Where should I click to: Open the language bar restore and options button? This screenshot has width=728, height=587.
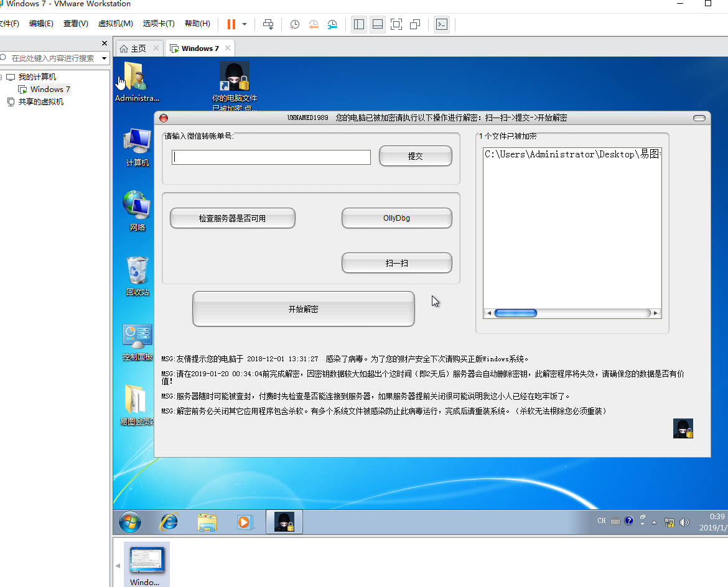click(643, 520)
